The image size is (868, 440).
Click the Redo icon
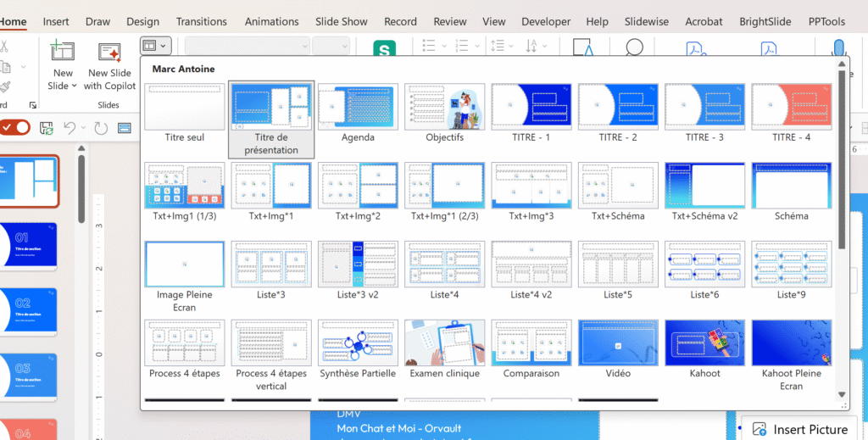point(101,128)
